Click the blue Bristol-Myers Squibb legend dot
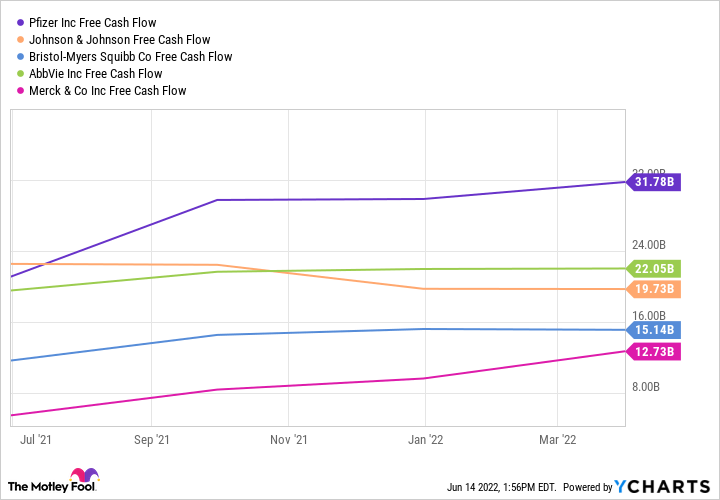Image resolution: width=720 pixels, height=500 pixels. click(x=21, y=57)
